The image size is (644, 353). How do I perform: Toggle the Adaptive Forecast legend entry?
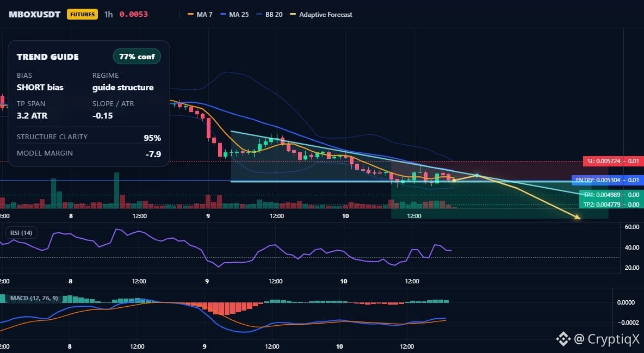321,14
